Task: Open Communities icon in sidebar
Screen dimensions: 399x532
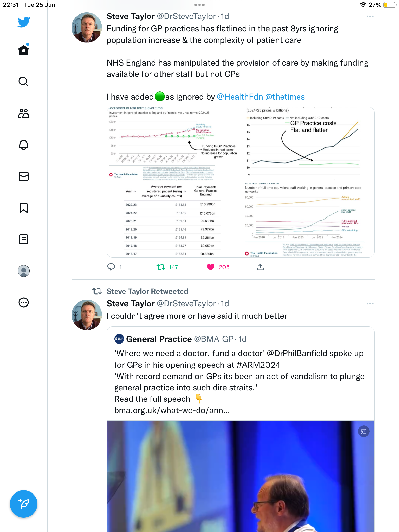Action: [24, 113]
